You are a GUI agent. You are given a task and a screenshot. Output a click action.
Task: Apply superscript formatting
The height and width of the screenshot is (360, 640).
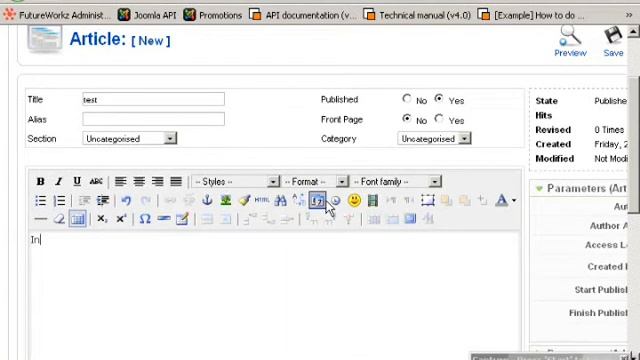coord(121,219)
